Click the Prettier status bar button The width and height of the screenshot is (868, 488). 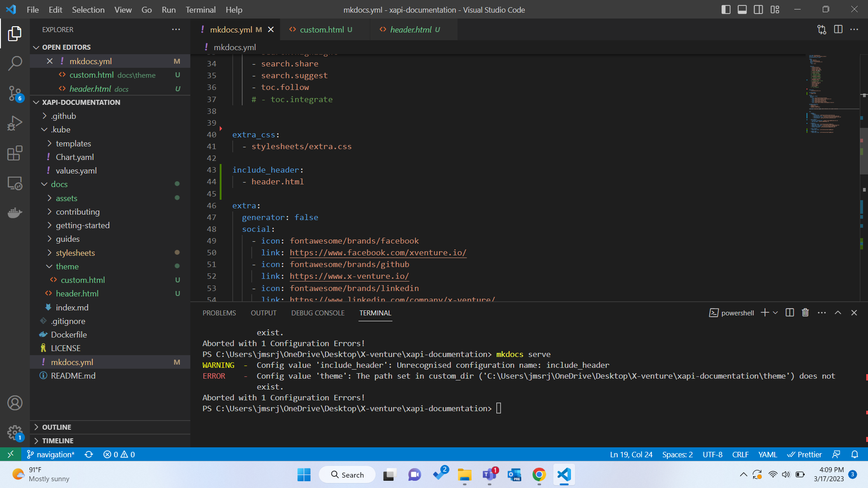[x=805, y=454]
